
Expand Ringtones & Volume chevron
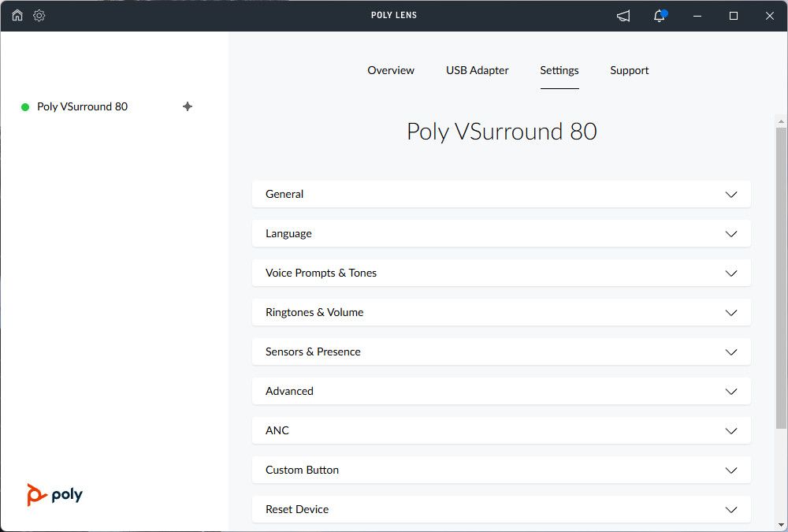coord(730,313)
